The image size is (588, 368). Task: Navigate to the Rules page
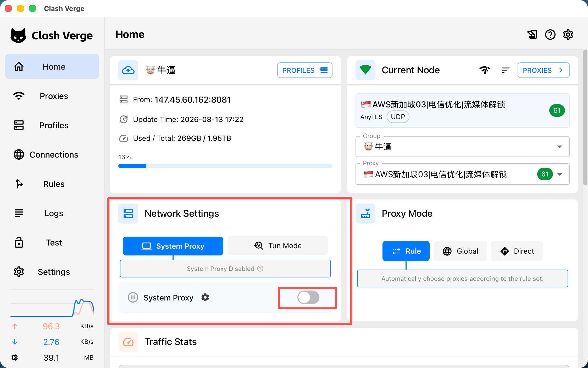52,184
